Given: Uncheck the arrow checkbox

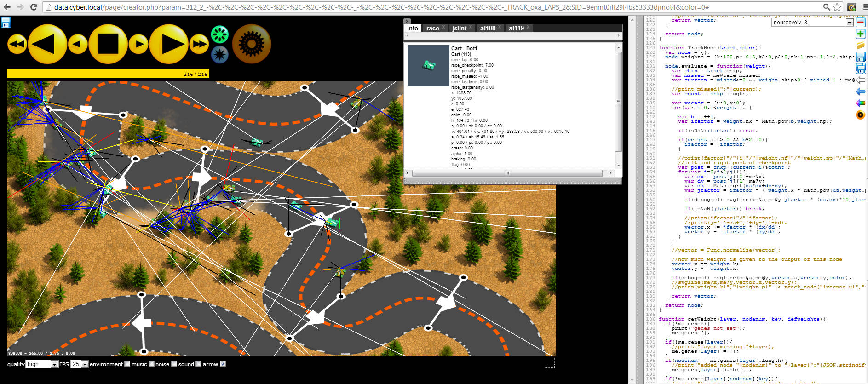Looking at the screenshot, I should pyautogui.click(x=223, y=364).
